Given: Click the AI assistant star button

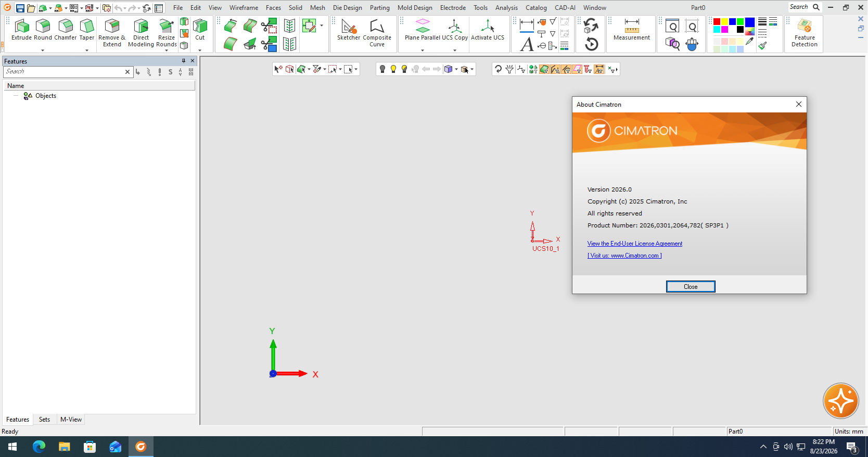Looking at the screenshot, I should 840,401.
